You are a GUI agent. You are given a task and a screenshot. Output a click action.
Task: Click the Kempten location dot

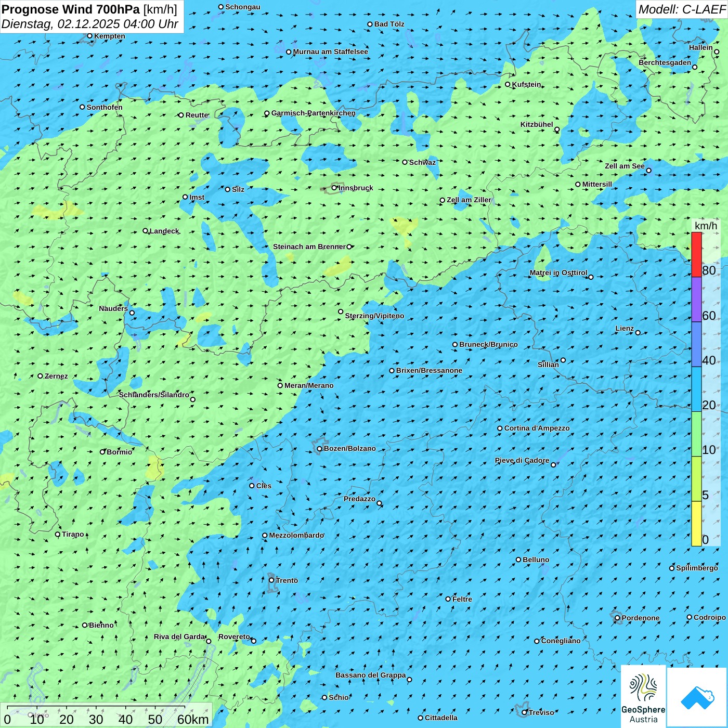(x=90, y=36)
